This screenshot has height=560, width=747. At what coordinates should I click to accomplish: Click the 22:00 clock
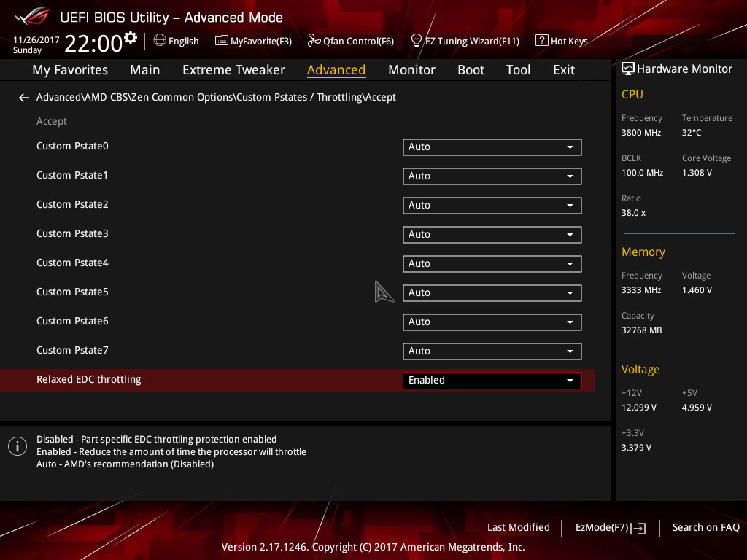click(x=93, y=43)
